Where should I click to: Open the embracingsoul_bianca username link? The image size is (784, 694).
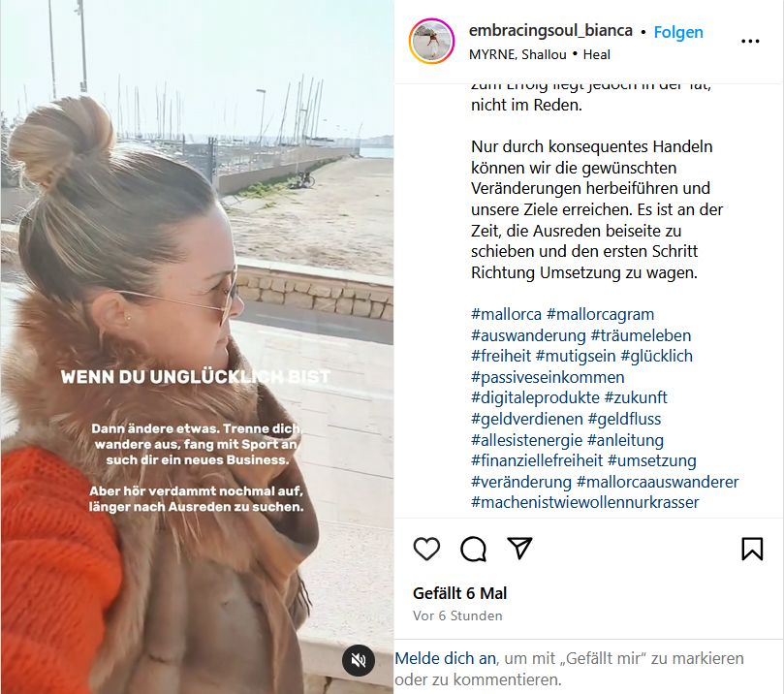[x=550, y=30]
